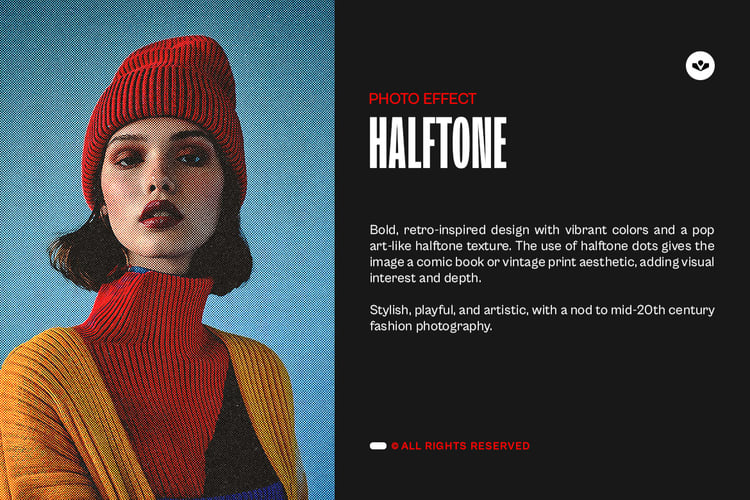This screenshot has height=500, width=750.
Task: Click the ALL RIGHTS RESERVED text
Action: point(465,446)
